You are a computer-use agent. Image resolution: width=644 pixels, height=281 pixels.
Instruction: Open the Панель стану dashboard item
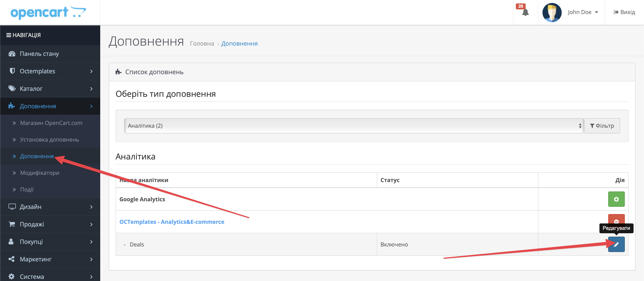(x=39, y=54)
